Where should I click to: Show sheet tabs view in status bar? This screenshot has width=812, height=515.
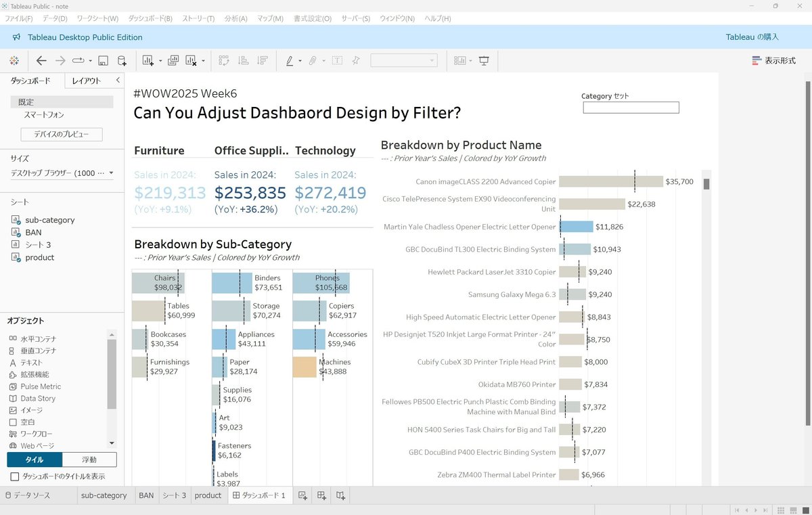tap(805, 510)
